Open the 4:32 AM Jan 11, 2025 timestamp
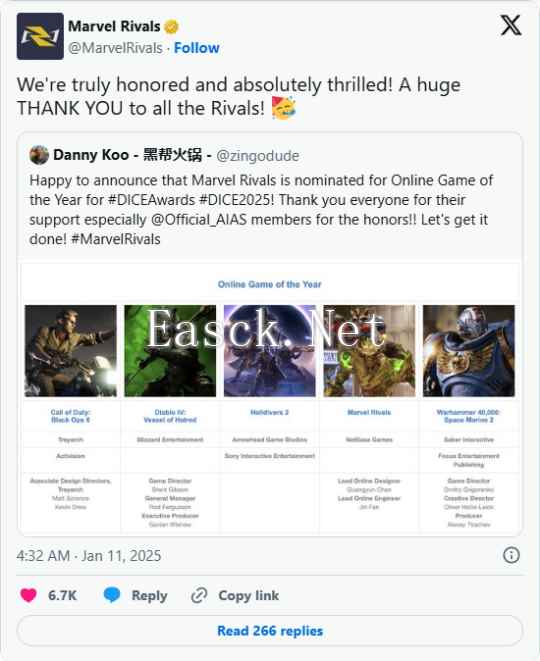 click(89, 556)
